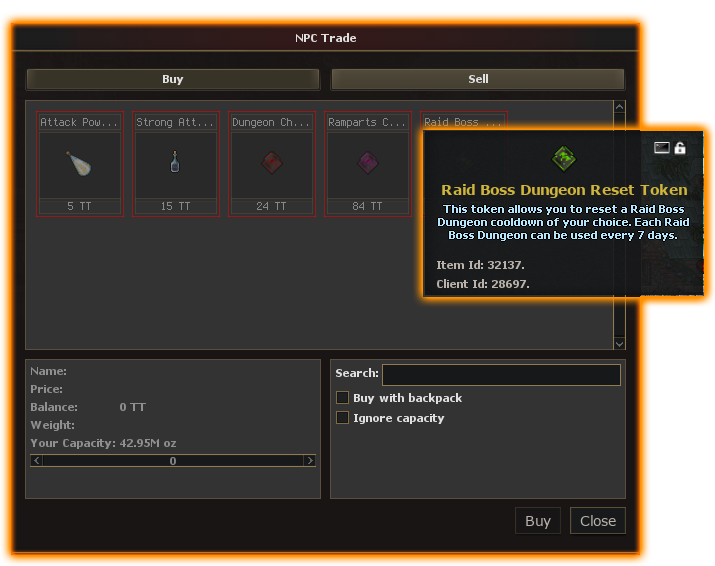Select the red Dungeon Ch... token

tap(272, 164)
